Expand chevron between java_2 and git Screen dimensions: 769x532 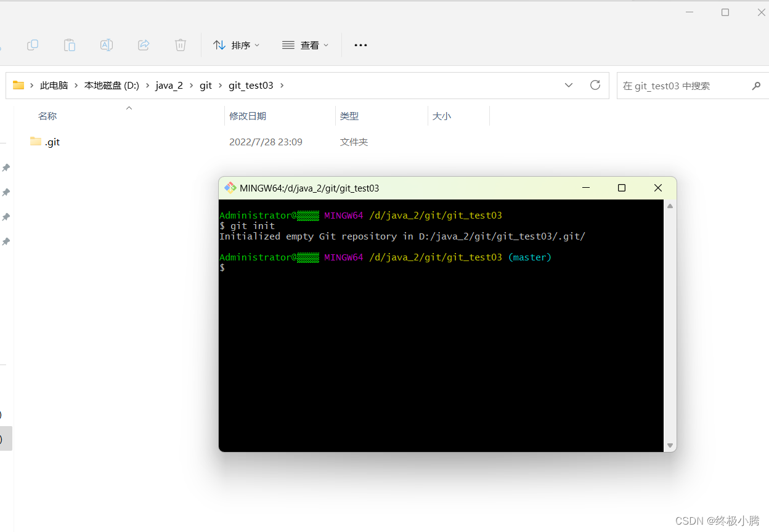point(191,86)
